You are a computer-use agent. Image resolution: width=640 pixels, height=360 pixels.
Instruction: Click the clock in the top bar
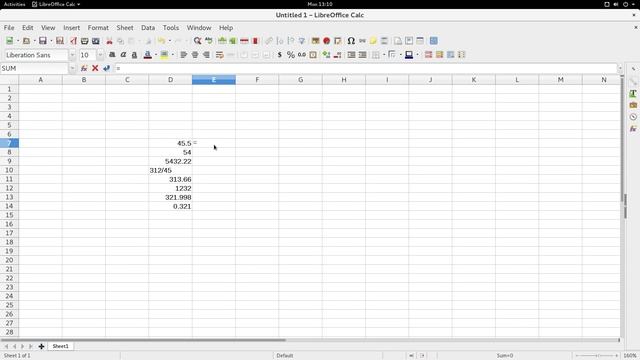point(320,4)
